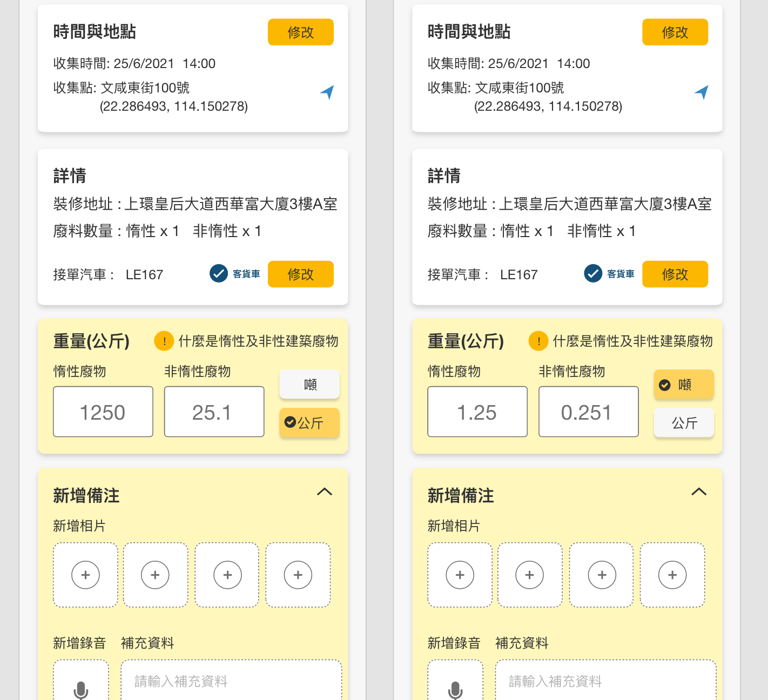
Task: Collapse 新增備注 section in left panel
Action: [x=325, y=492]
